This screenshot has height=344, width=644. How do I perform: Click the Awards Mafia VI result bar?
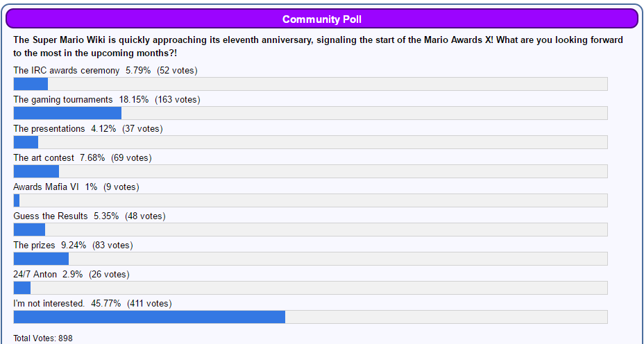(17, 200)
